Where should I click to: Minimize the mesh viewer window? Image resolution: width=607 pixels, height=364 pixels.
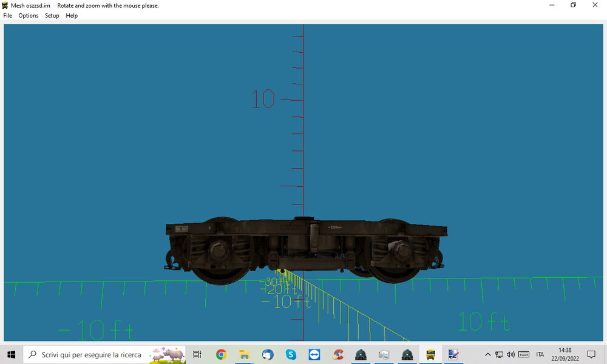[552, 5]
